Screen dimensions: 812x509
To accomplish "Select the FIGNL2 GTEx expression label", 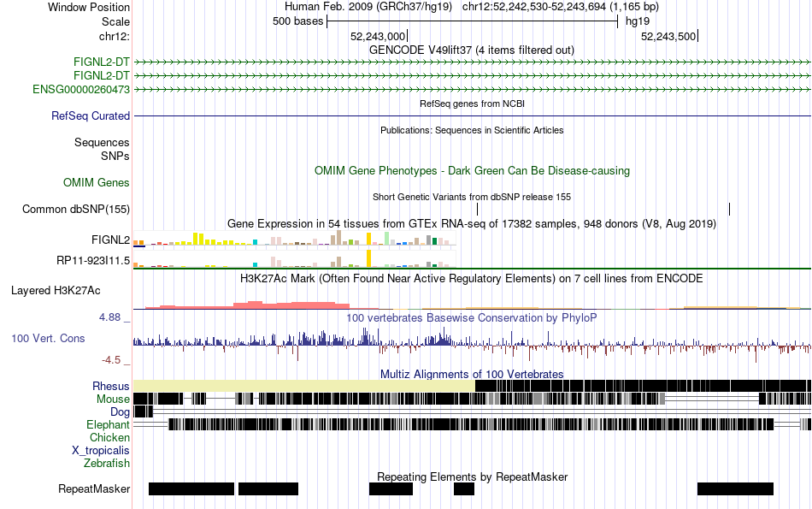I will [111, 240].
